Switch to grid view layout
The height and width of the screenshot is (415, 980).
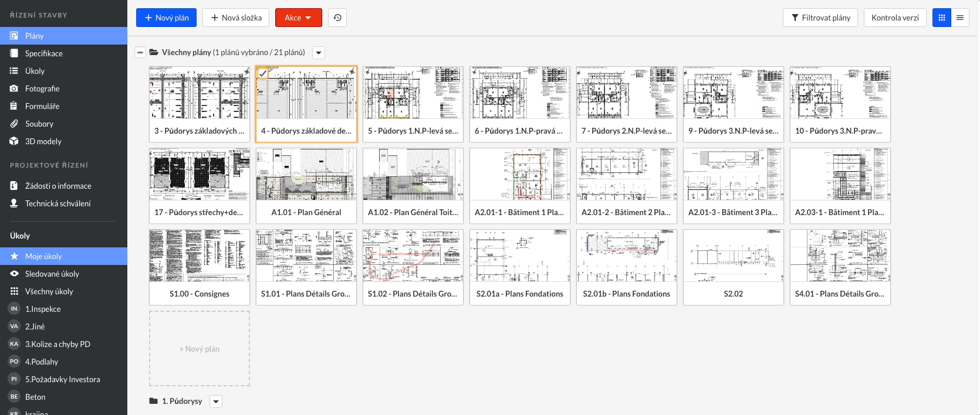tap(942, 18)
